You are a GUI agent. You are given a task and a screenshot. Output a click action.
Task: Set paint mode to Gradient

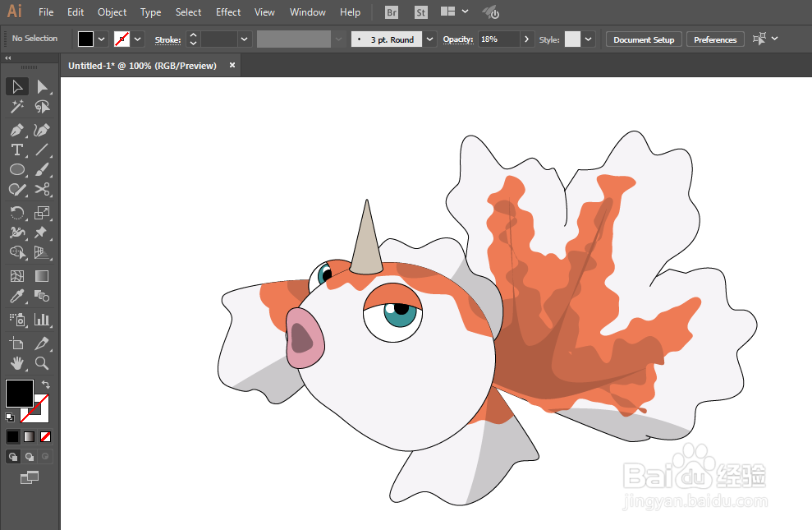(29, 437)
